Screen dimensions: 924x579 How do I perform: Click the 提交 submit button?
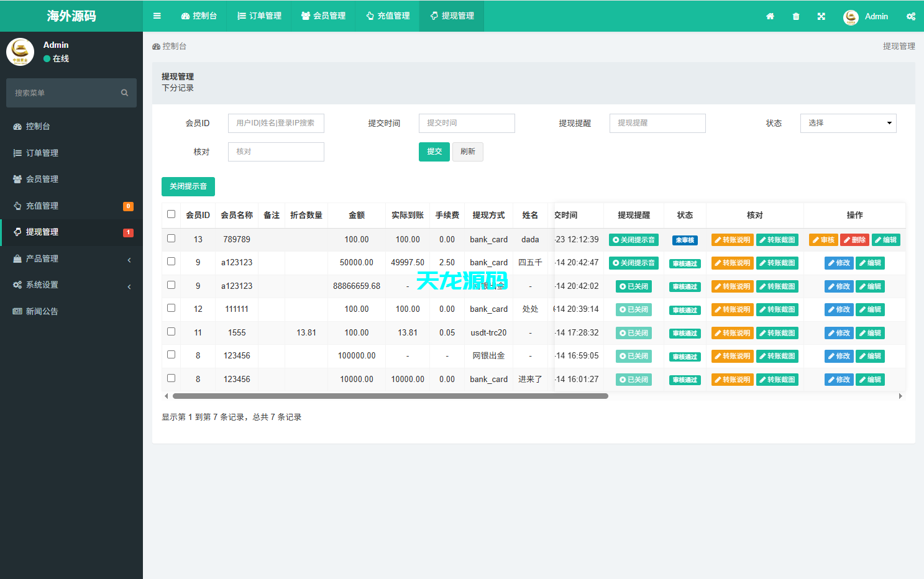tap(434, 152)
